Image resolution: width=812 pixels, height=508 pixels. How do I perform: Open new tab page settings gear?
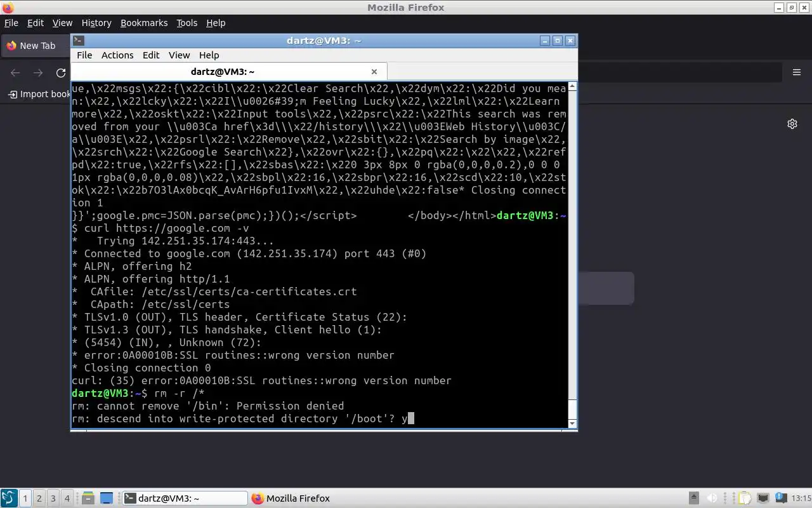(x=792, y=124)
